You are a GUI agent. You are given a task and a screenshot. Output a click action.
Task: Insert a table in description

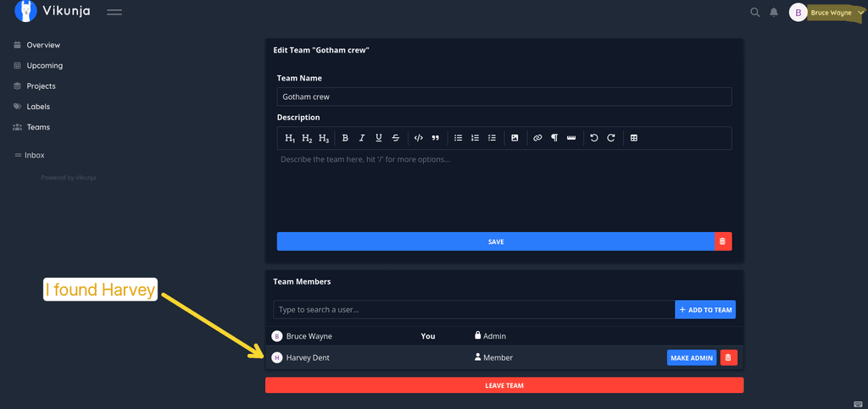point(634,138)
